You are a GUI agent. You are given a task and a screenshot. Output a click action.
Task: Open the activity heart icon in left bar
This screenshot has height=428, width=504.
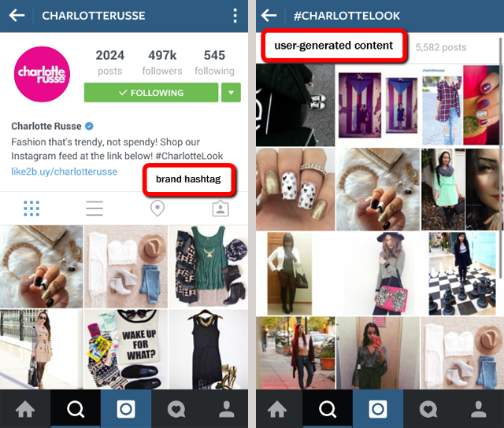click(176, 409)
